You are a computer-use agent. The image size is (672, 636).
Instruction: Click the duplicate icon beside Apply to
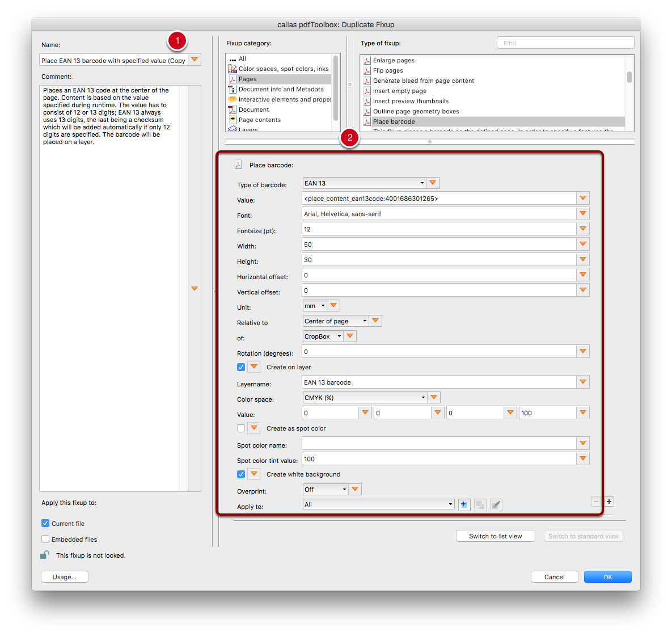click(480, 505)
